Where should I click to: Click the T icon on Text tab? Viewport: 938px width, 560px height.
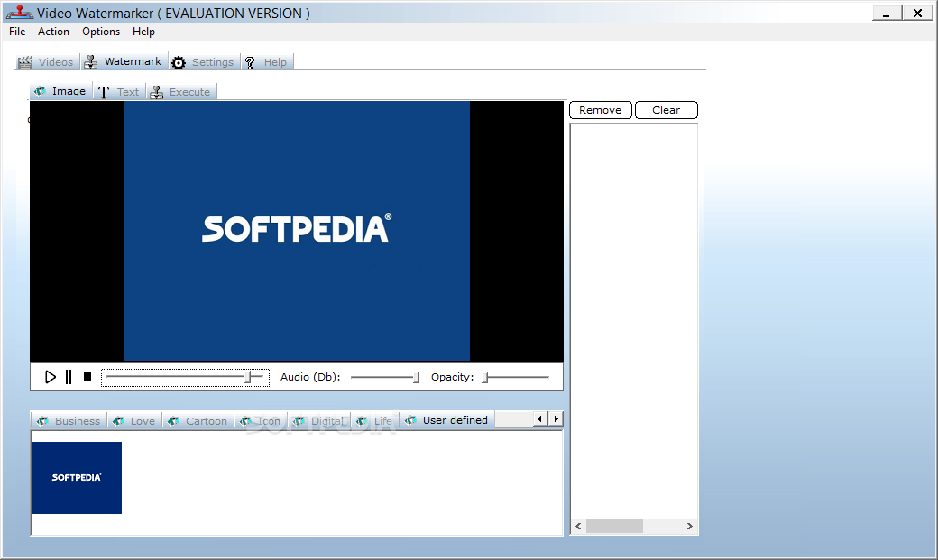pos(104,92)
